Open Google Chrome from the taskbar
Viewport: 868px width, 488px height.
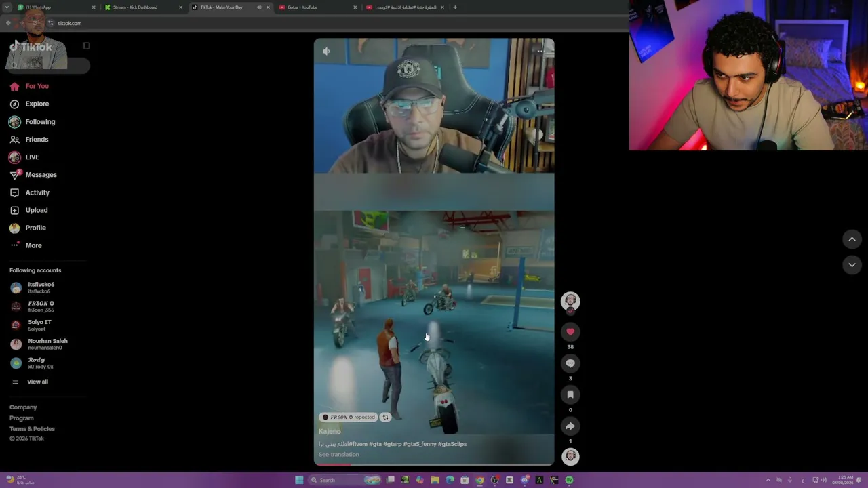pyautogui.click(x=479, y=480)
